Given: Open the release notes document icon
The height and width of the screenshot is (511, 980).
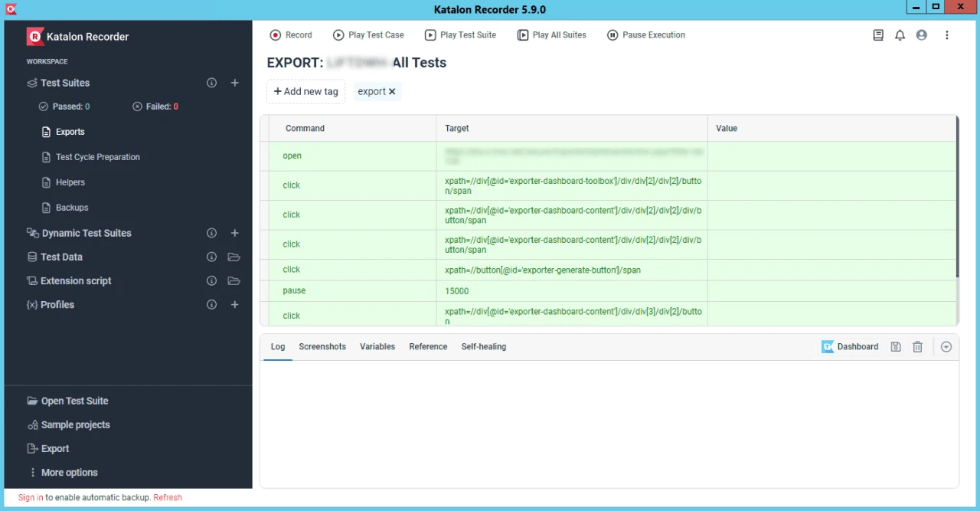Looking at the screenshot, I should pyautogui.click(x=878, y=35).
